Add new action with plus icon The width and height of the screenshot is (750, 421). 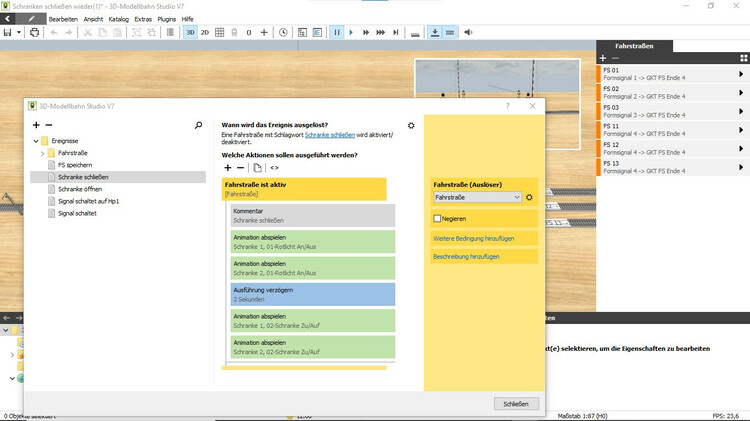click(227, 167)
